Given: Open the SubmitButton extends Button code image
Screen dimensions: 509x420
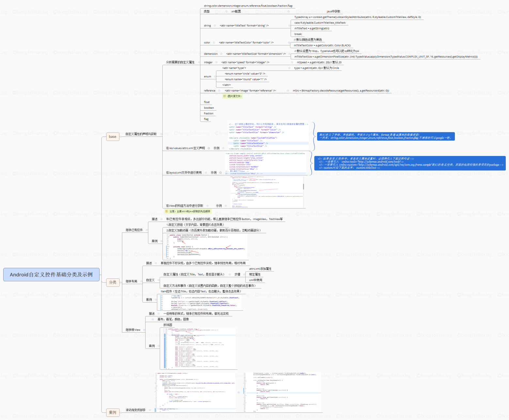Looking at the screenshot, I should point(206,247).
